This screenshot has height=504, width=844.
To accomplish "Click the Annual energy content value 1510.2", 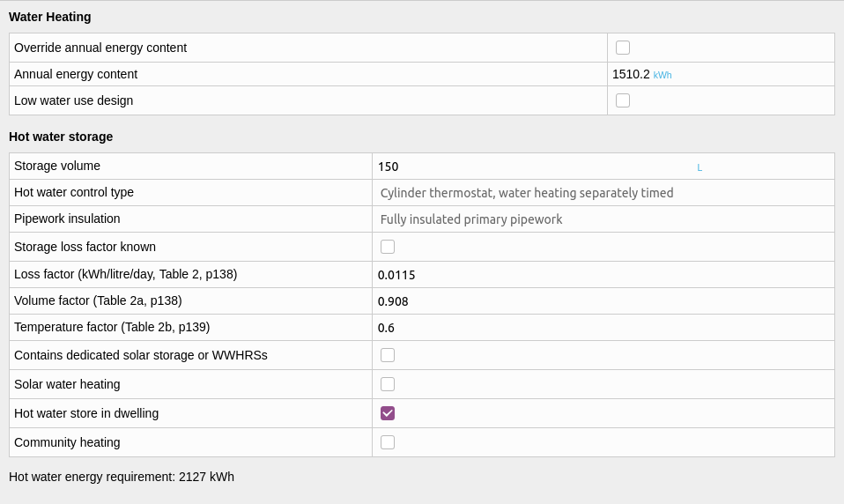I will (631, 74).
